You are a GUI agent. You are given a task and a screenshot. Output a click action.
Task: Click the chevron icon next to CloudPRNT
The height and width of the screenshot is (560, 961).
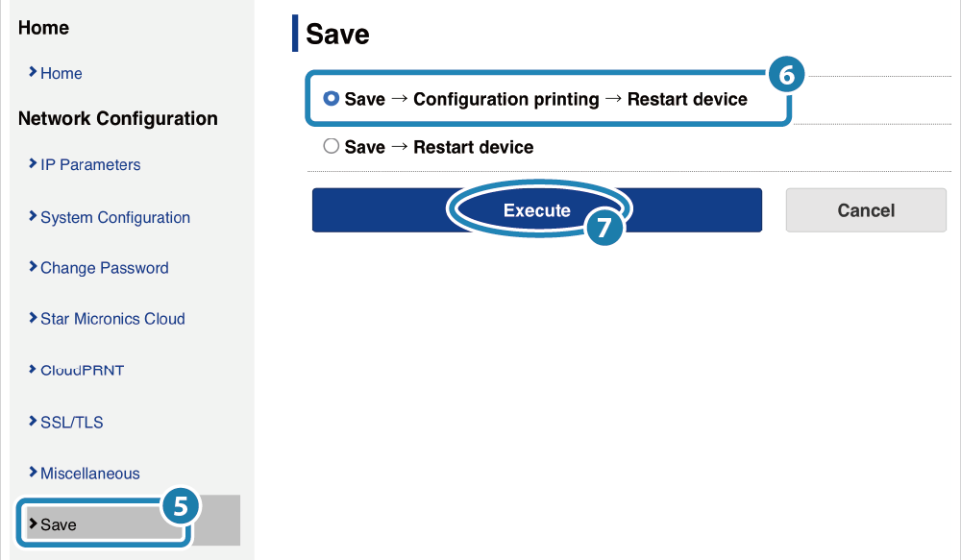pos(33,369)
